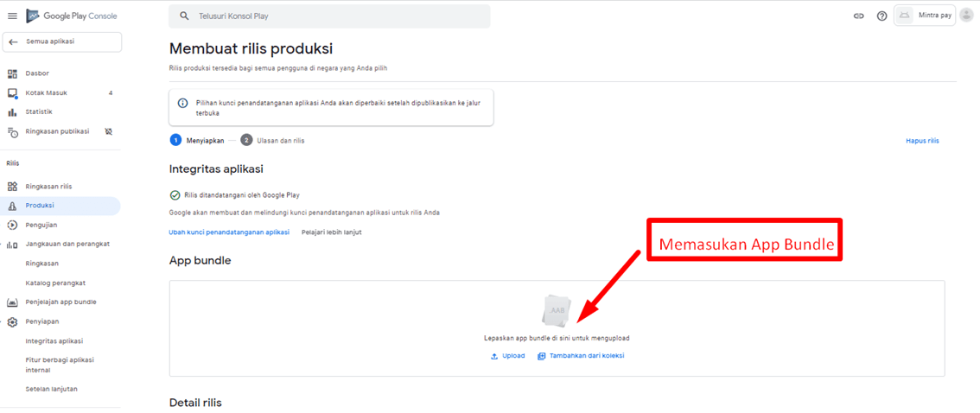Click Ubah kunci penandatanganan aplikasi link
The width and height of the screenshot is (980, 413).
229,232
